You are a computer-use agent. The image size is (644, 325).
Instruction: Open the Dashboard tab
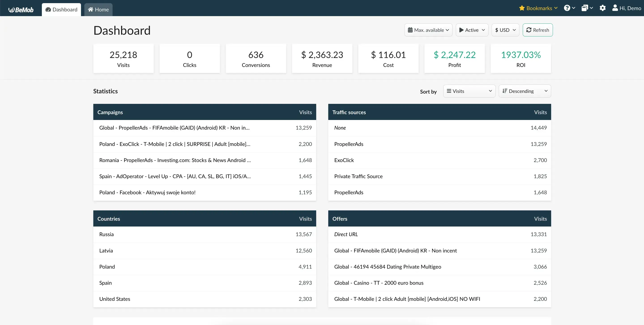pos(61,9)
